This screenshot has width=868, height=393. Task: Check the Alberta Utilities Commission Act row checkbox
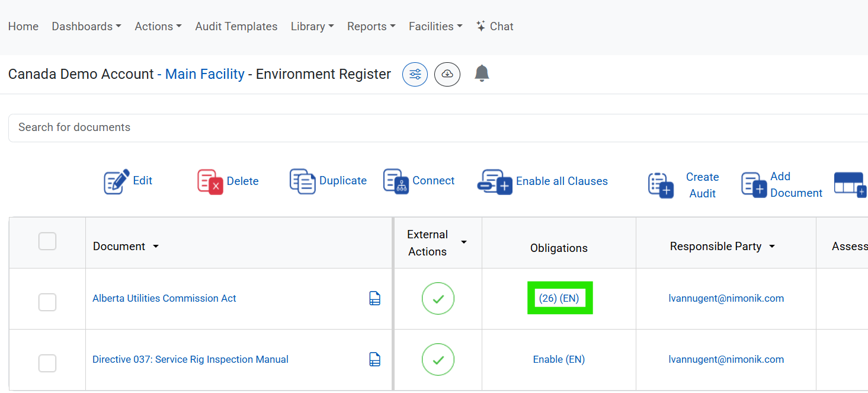47,302
